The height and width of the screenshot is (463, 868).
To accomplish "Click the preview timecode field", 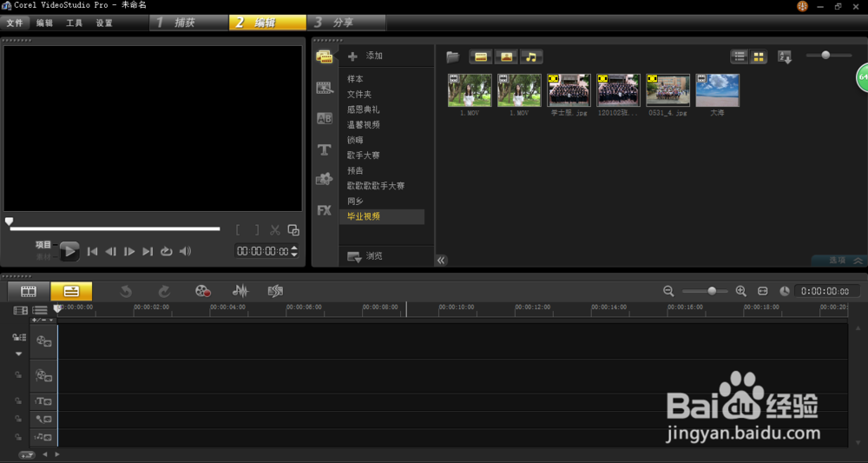I will pyautogui.click(x=262, y=251).
